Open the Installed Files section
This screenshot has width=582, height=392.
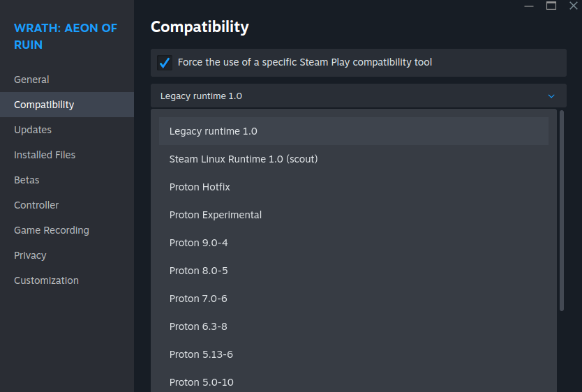pyautogui.click(x=45, y=155)
